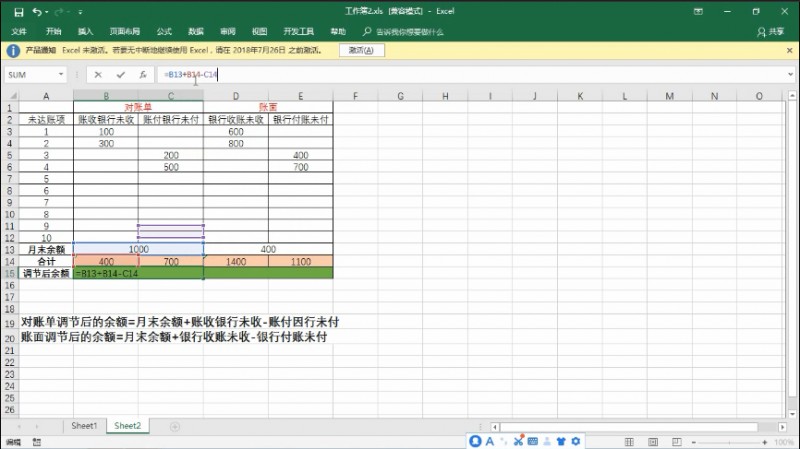Select row 16 header
Image resolution: width=800 pixels, height=449 pixels.
[10, 285]
